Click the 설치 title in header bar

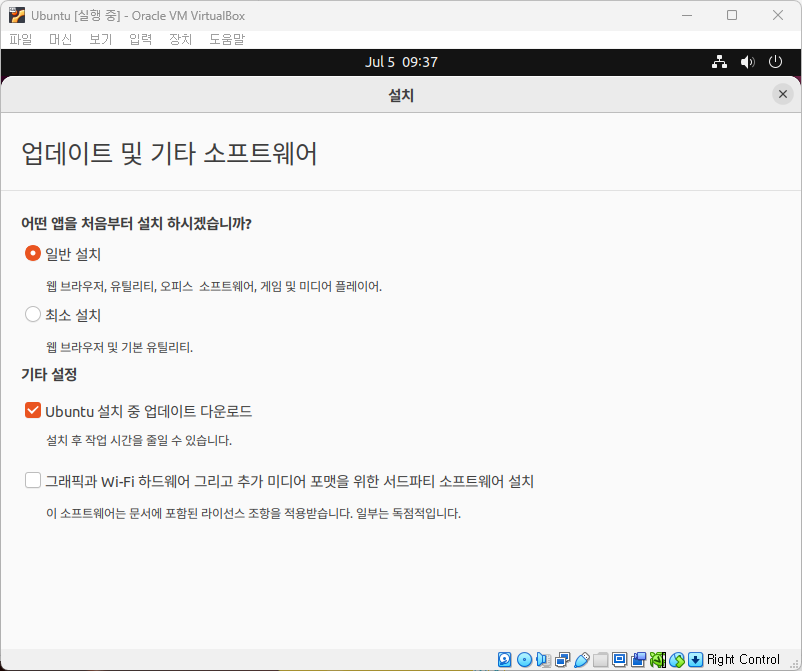pos(401,95)
